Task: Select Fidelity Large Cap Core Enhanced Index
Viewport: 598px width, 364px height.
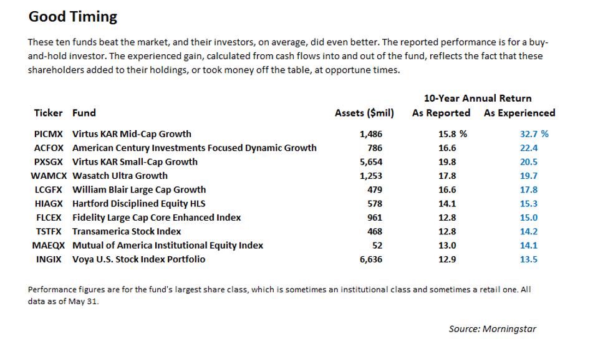Action: (157, 218)
